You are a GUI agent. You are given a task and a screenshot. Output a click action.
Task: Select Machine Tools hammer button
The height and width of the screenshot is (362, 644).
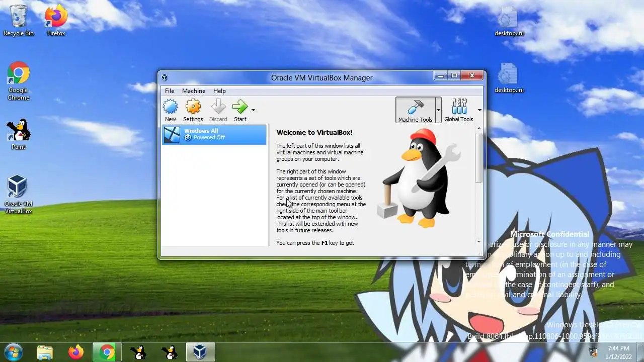415,110
